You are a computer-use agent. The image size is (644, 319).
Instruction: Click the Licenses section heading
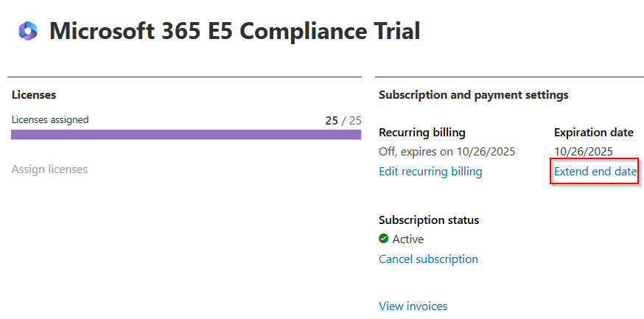pyautogui.click(x=34, y=95)
